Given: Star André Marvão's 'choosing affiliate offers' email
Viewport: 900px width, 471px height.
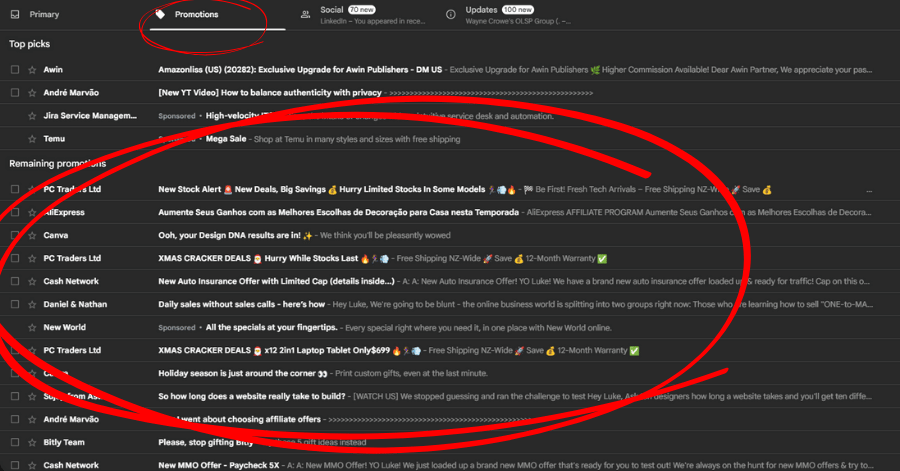Looking at the screenshot, I should [32, 419].
